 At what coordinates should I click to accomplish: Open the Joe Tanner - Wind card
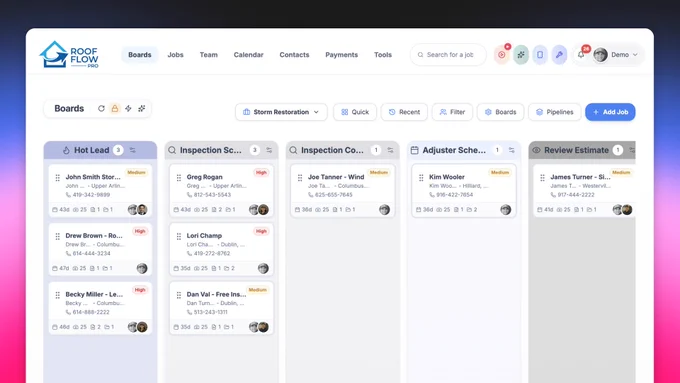pos(343,190)
